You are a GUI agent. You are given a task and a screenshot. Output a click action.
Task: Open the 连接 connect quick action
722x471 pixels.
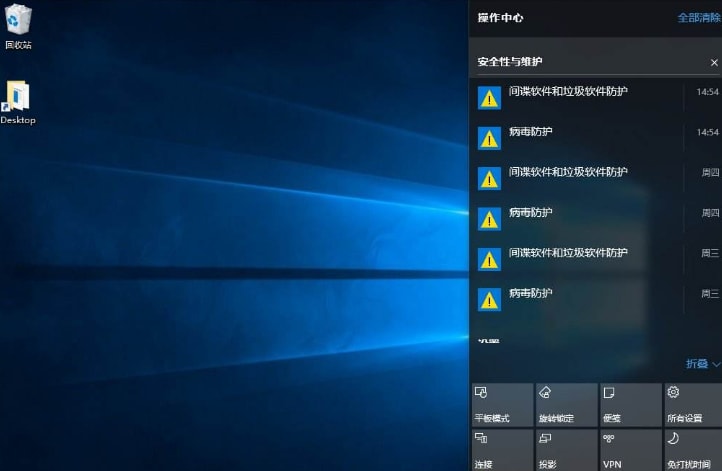pos(502,450)
